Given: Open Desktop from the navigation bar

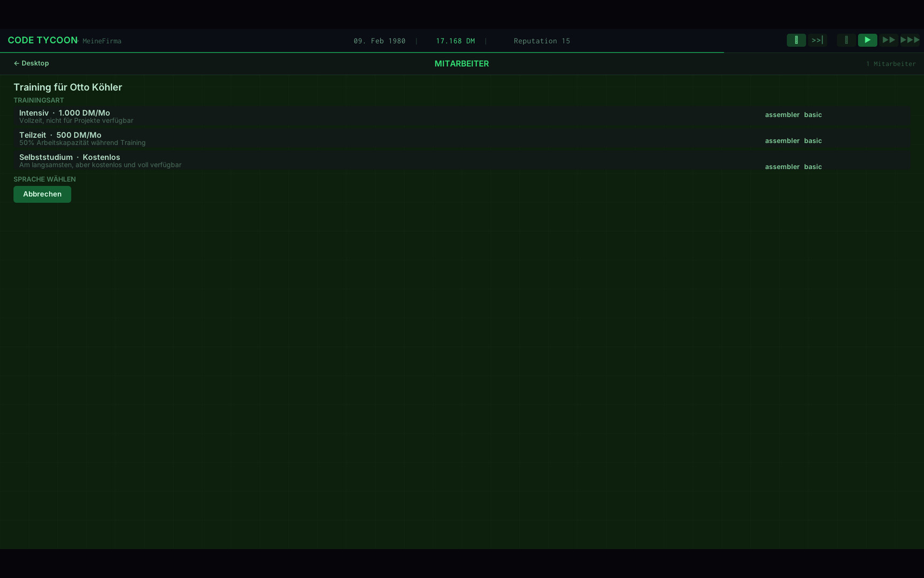Looking at the screenshot, I should (35, 63).
